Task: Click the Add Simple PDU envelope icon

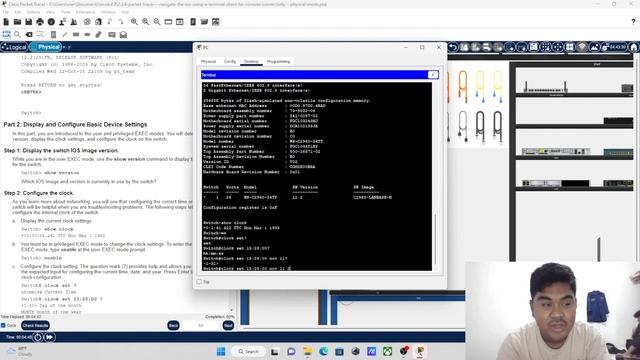Action: [112, 35]
